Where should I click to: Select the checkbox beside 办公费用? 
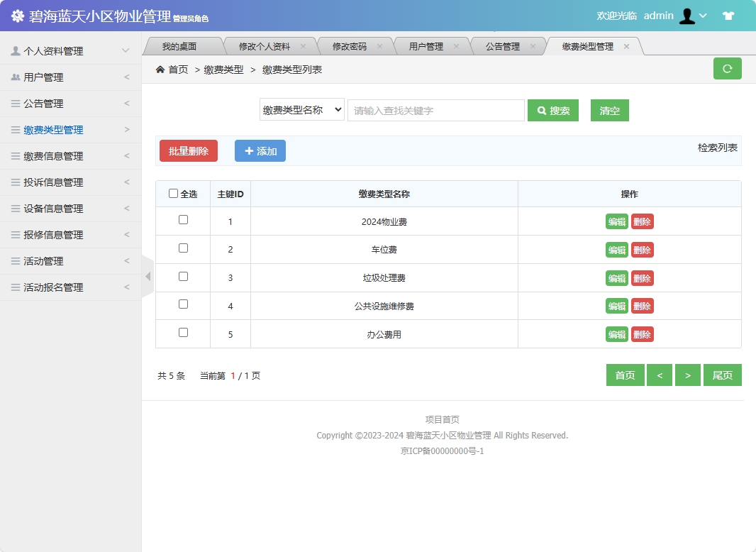pyautogui.click(x=183, y=333)
